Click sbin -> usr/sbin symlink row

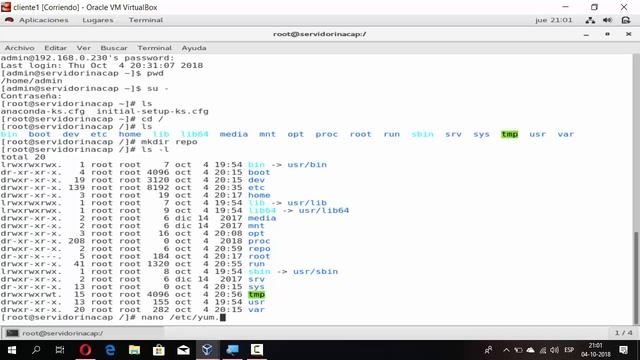coord(169,271)
